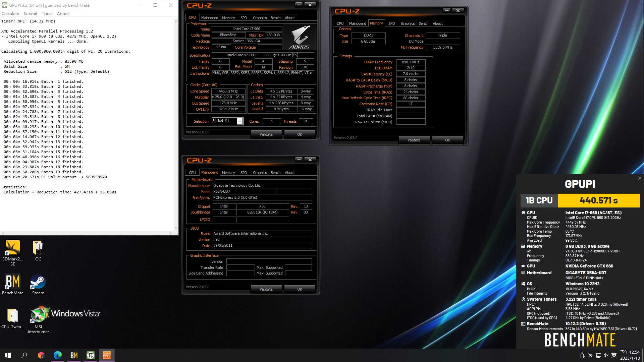Launch Steam from desktop shortcut
The width and height of the screenshot is (644, 362).
38,284
